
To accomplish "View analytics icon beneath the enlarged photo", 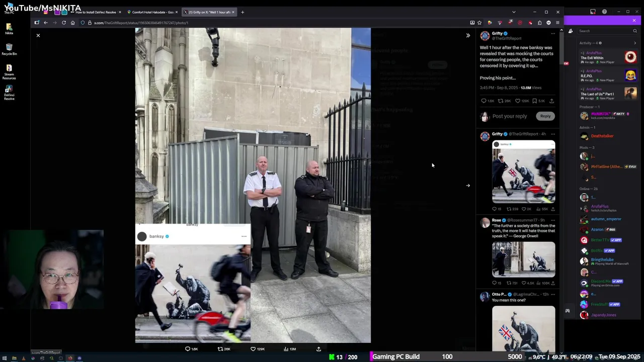I will pos(286,349).
